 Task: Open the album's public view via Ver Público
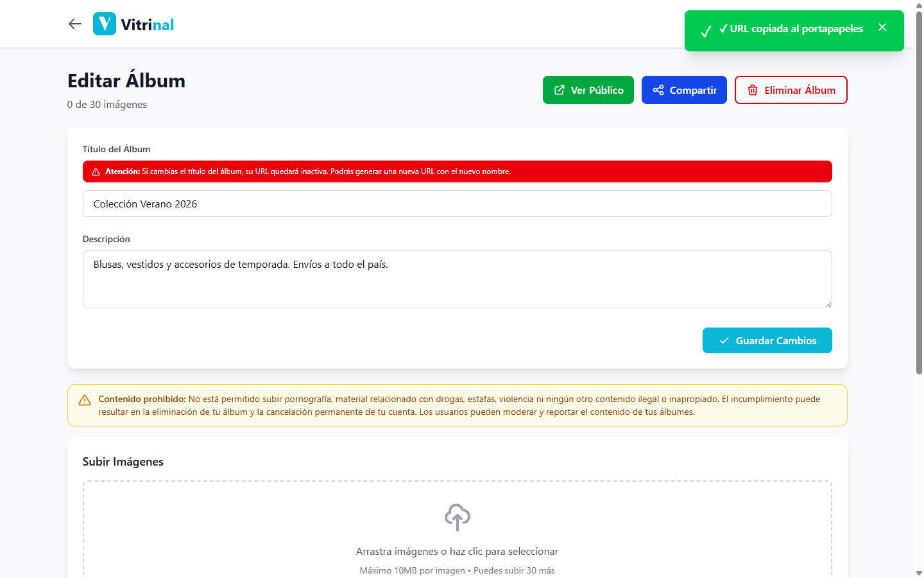click(x=588, y=90)
